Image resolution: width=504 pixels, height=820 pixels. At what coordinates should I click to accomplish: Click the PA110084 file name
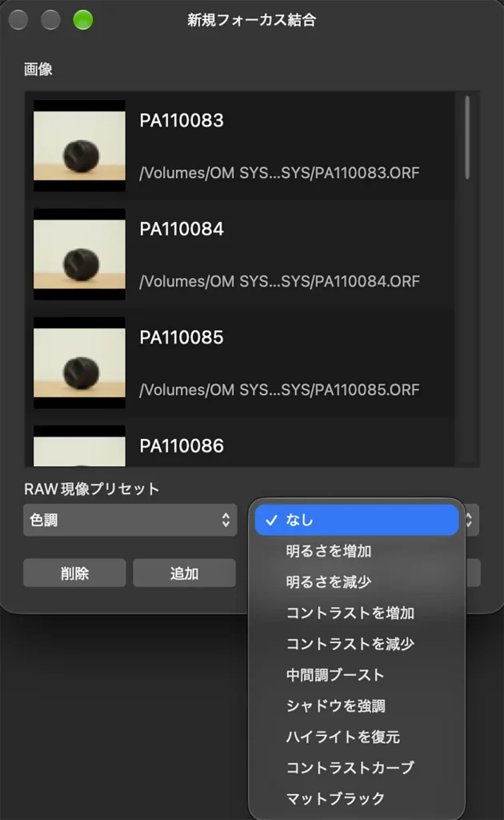[182, 229]
